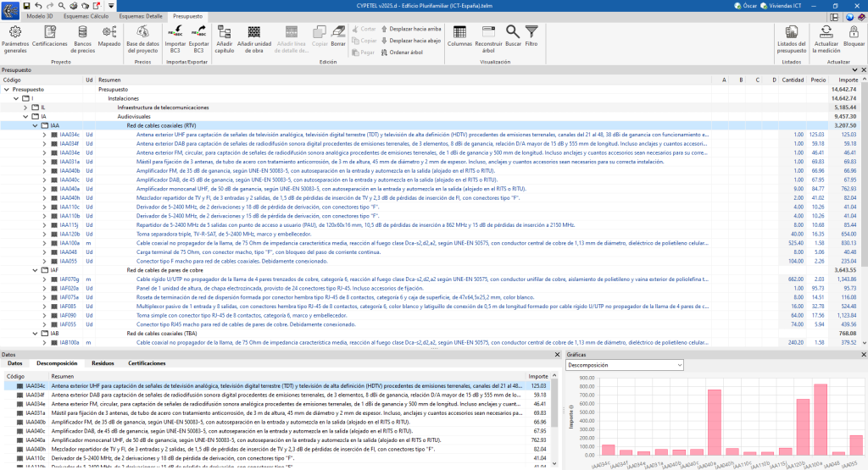This screenshot has height=470, width=868.
Task: Switch to the Modelo 3D tab
Action: coord(40,16)
